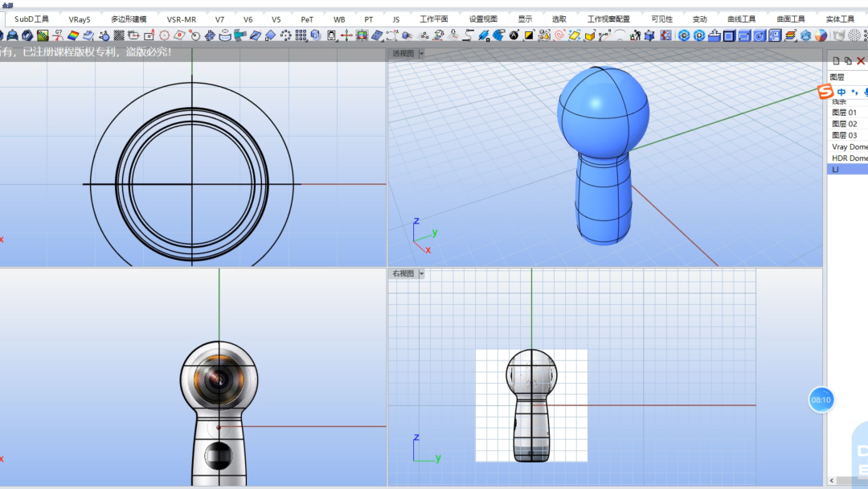Click the 透视图 viewport title label
Screen dimensions: 868x489
point(403,54)
